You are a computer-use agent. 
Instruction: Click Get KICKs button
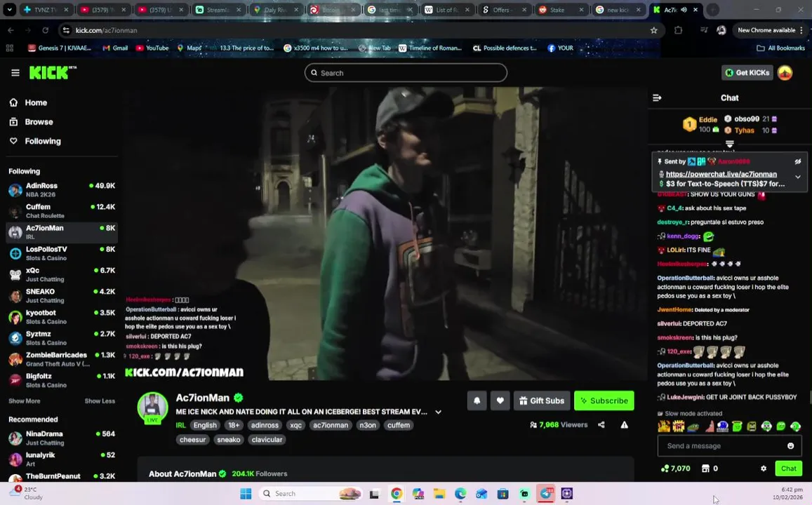click(747, 73)
